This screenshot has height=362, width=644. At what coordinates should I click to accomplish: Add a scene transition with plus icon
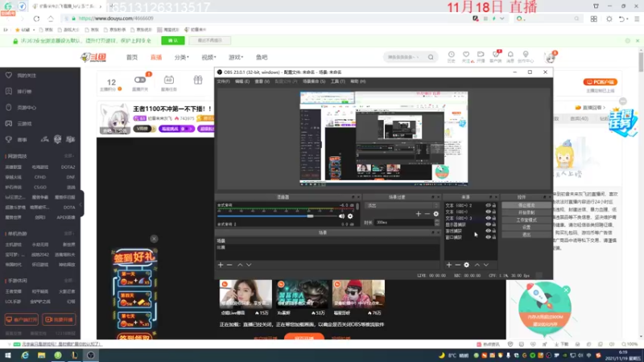418,214
